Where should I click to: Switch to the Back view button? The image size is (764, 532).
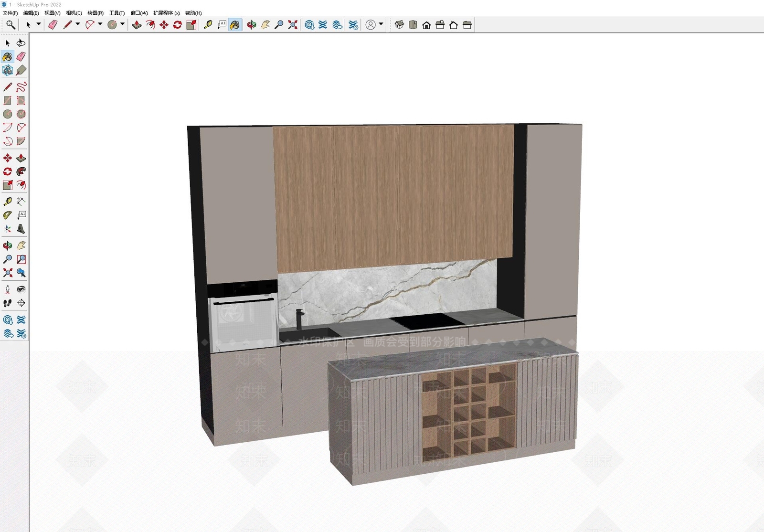pos(454,25)
